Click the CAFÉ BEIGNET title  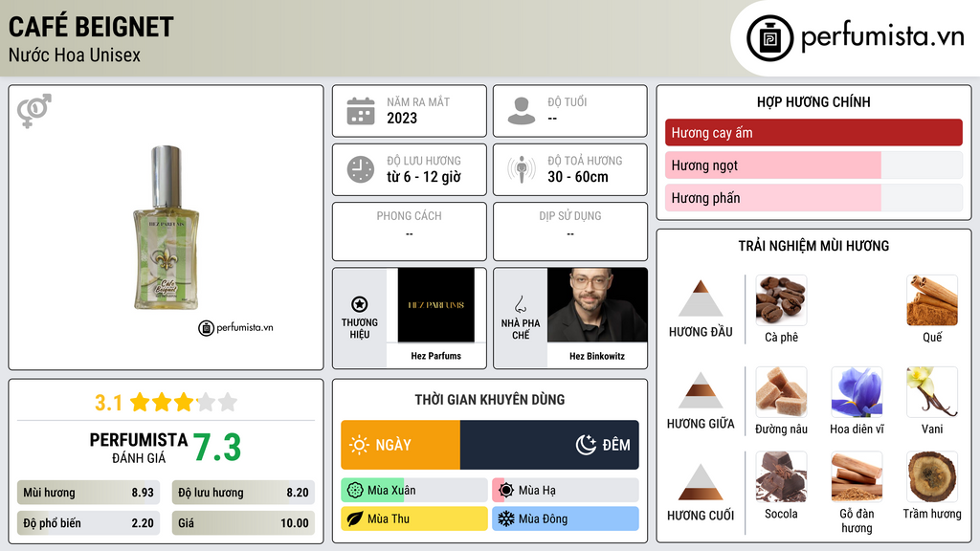click(x=91, y=26)
